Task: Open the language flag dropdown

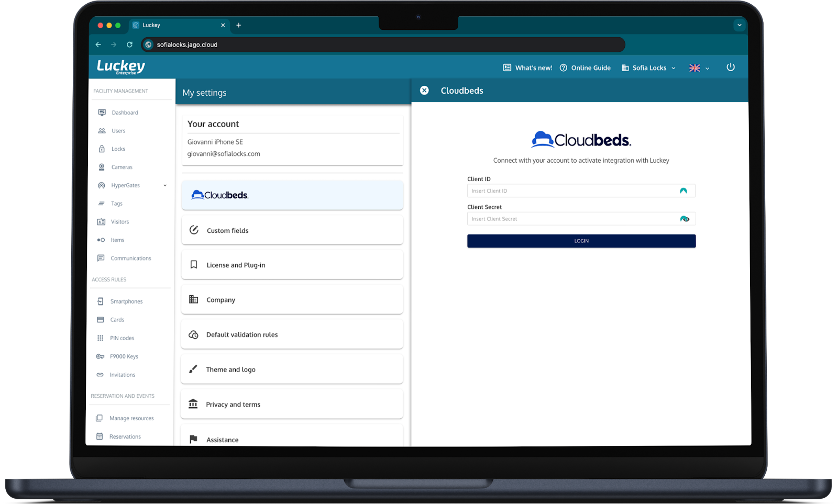Action: click(699, 68)
